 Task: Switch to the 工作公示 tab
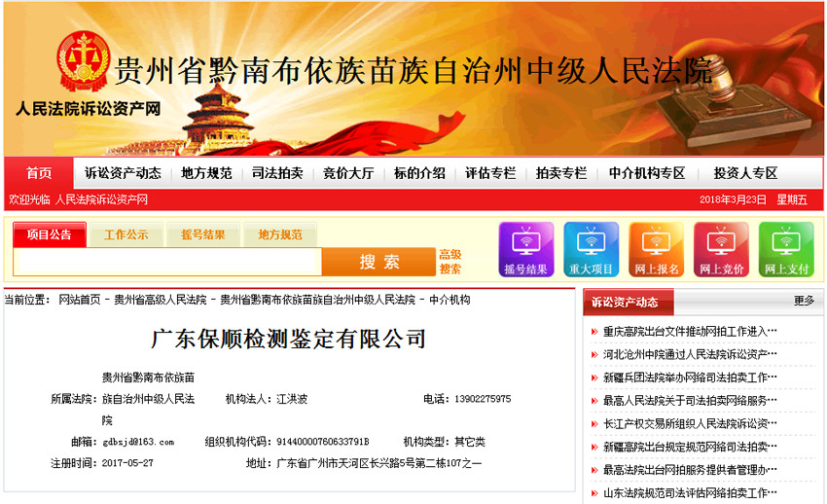tap(126, 234)
